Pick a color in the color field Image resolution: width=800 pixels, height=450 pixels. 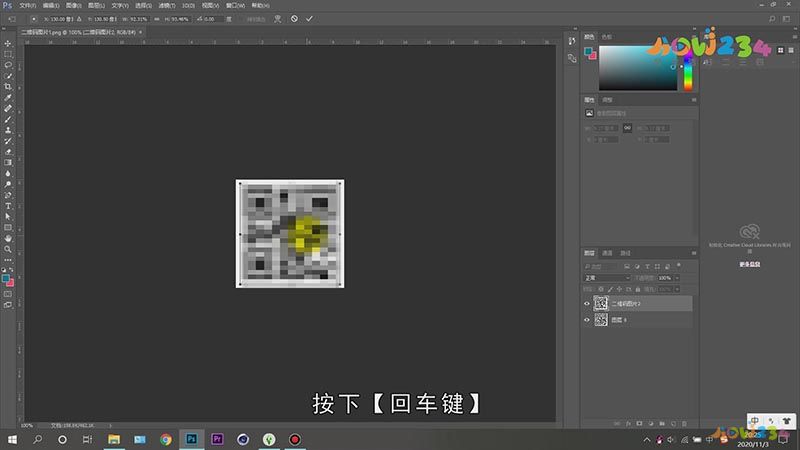tap(638, 68)
